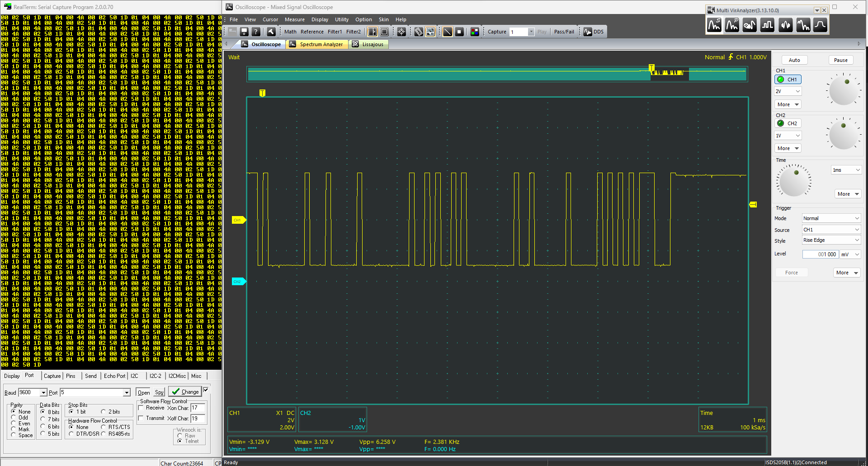
Task: Enable Transmit software flow control checkbox
Action: (x=141, y=419)
